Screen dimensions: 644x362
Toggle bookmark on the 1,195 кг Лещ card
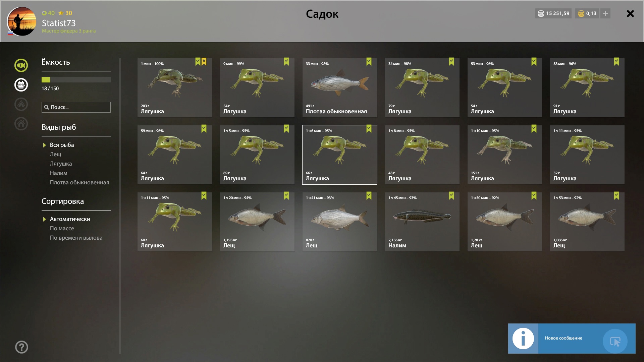tap(286, 196)
